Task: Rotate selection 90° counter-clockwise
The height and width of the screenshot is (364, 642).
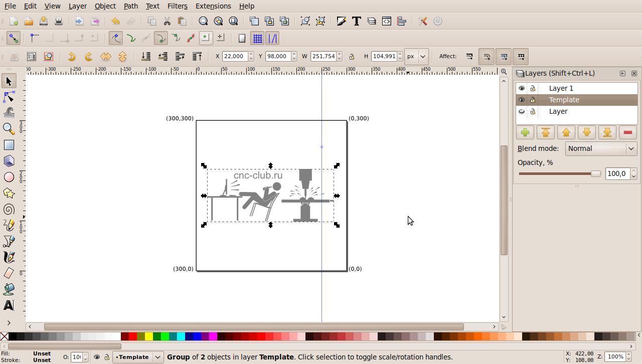Action: point(72,57)
